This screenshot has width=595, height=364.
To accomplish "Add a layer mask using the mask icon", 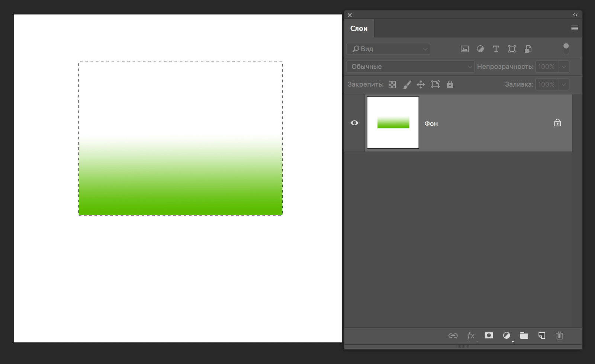I will (x=489, y=335).
